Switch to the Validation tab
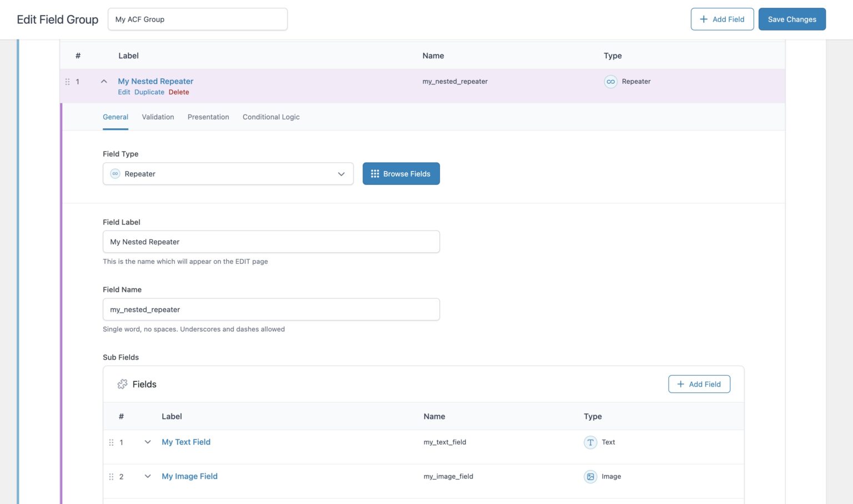The image size is (853, 504). [x=157, y=117]
